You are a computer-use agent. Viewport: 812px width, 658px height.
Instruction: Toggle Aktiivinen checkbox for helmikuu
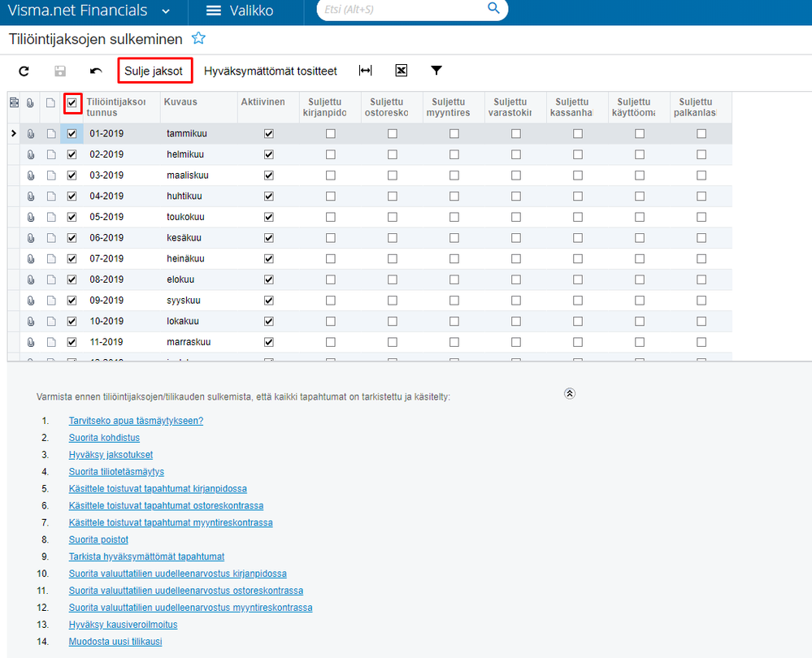point(269,154)
